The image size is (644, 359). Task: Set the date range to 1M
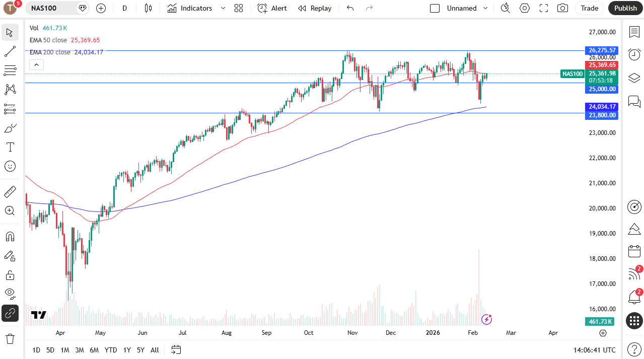(65, 350)
